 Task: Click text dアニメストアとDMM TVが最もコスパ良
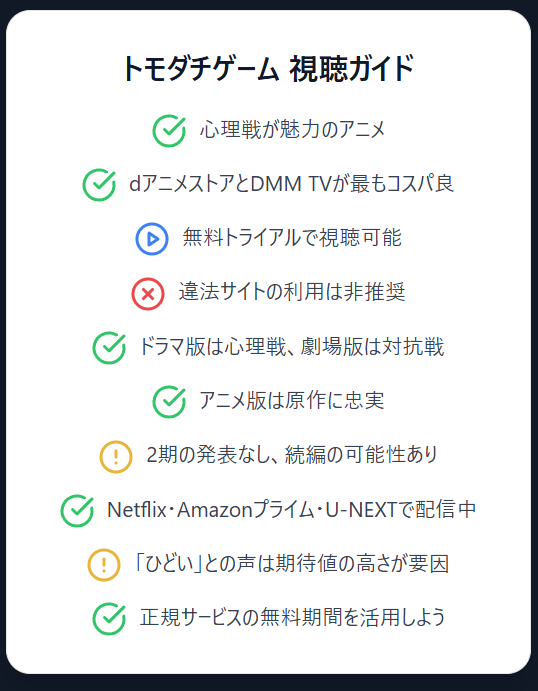[x=291, y=184]
